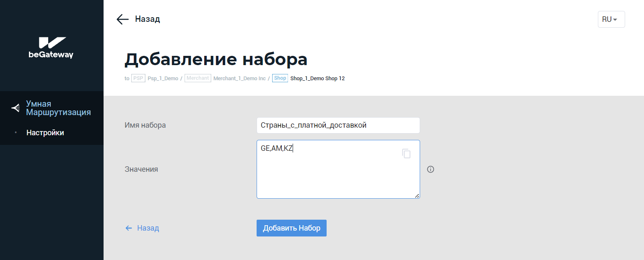The width and height of the screenshot is (644, 260).
Task: Open the RU language dropdown
Action: click(611, 19)
